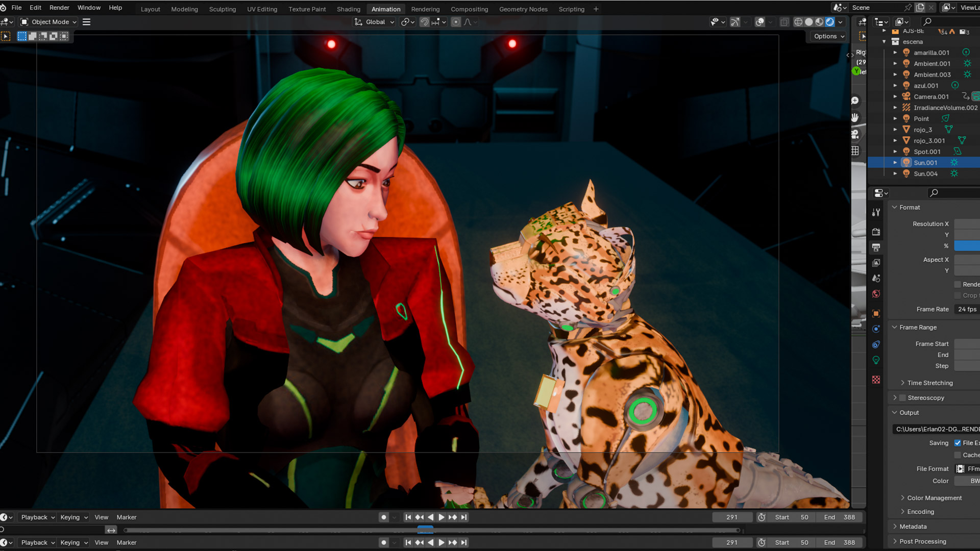Open the Tool properties tab
The height and width of the screenshot is (551, 980).
[x=876, y=212]
